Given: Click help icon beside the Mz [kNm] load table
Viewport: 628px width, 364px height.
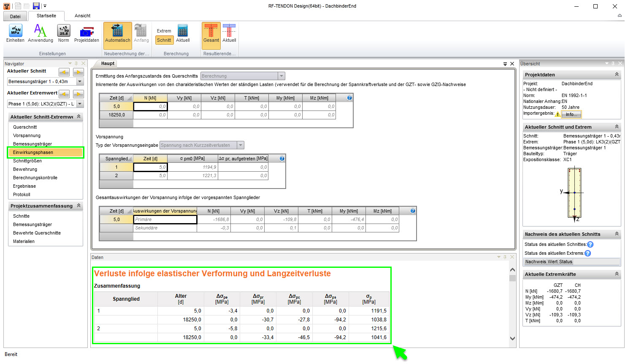Looking at the screenshot, I should click(349, 98).
